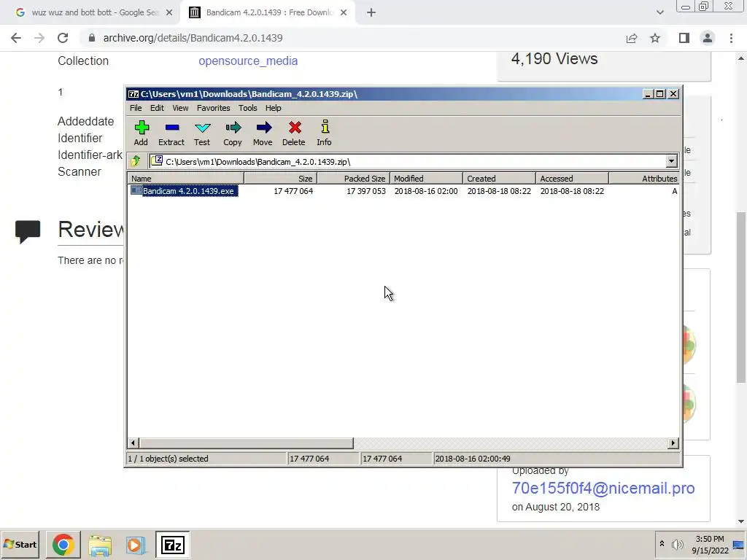Click the 7-Zip horizontal scrollbar thumb
Viewport: 747px width, 560px height.
click(x=246, y=443)
